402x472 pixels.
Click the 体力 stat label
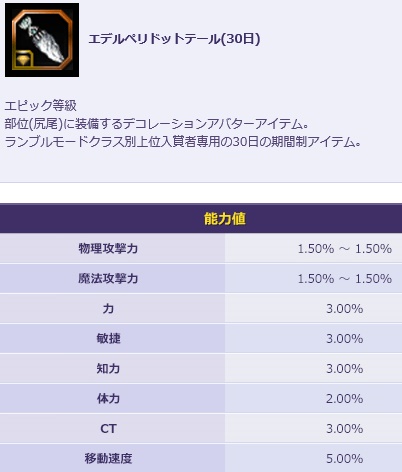108,398
